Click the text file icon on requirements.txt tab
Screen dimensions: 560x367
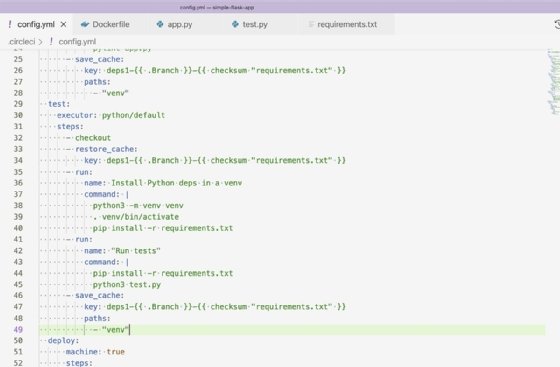coord(311,24)
